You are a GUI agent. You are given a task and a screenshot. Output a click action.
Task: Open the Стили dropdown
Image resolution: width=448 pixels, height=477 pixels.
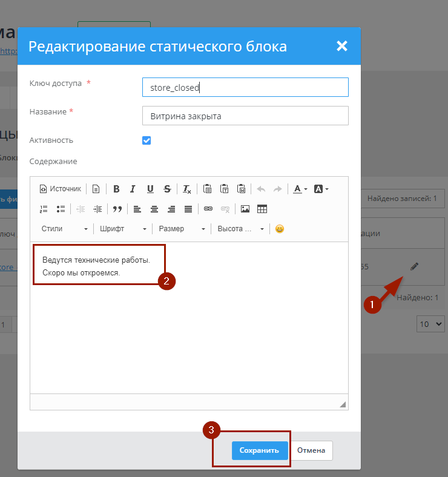[x=64, y=229]
